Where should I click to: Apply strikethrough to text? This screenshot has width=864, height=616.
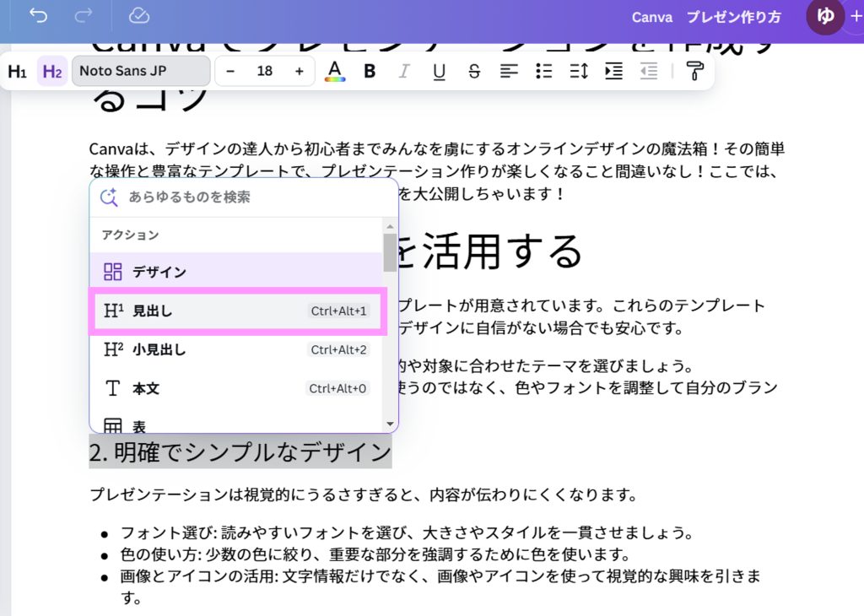click(x=473, y=71)
